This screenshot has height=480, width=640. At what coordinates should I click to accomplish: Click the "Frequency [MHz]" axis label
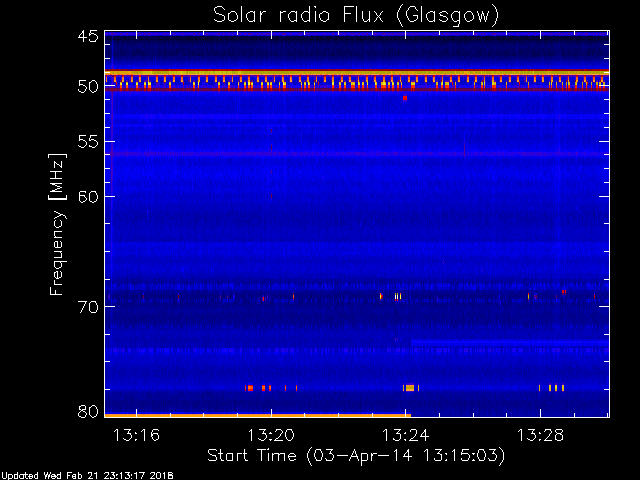click(x=58, y=224)
